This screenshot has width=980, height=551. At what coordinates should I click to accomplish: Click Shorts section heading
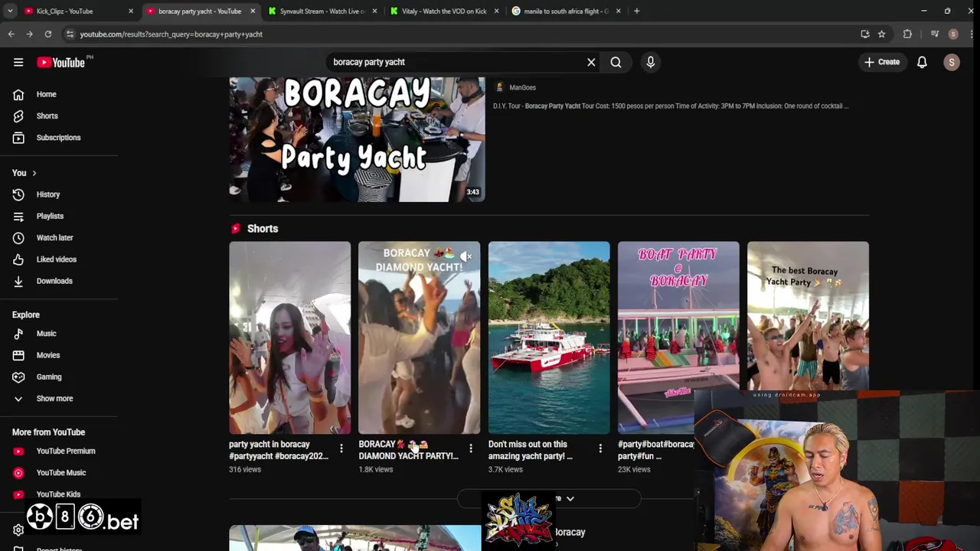[x=262, y=229]
